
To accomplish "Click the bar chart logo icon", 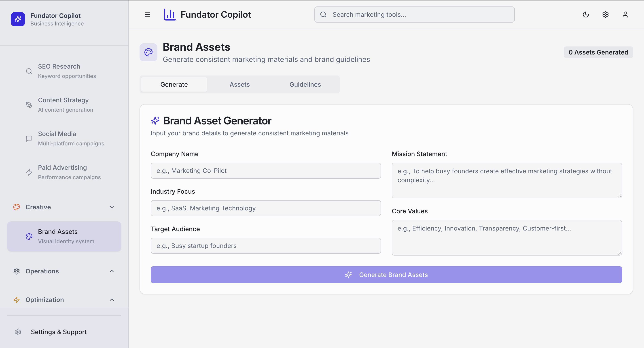I will [169, 15].
